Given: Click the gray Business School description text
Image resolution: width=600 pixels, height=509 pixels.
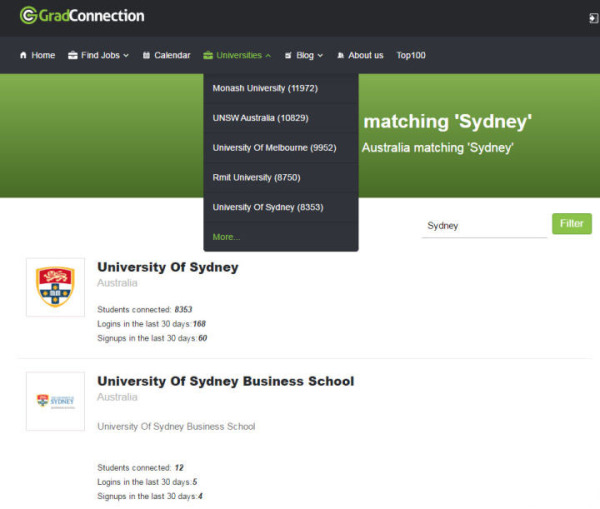Looking at the screenshot, I should tap(176, 426).
